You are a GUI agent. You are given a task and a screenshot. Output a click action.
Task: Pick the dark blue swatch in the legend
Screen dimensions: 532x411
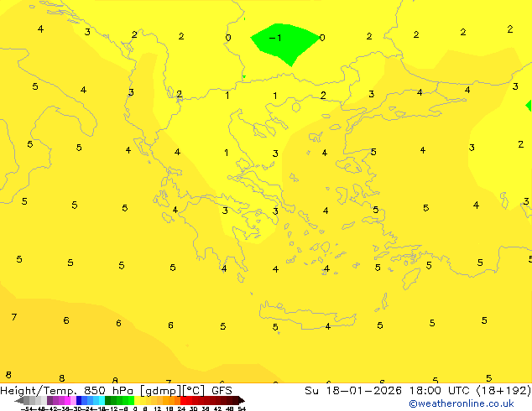79,401
